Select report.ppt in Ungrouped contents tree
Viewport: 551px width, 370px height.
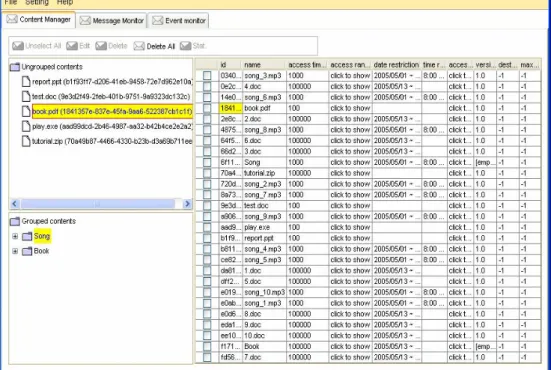112,82
